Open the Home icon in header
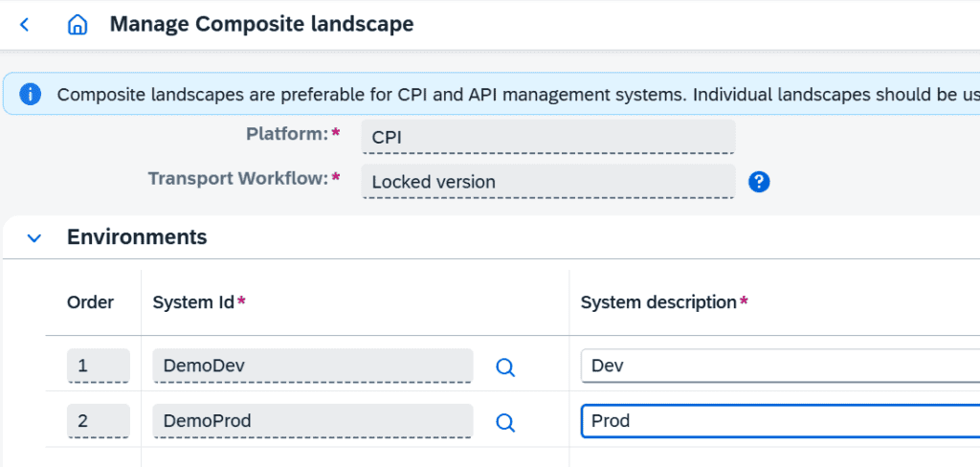This screenshot has width=980, height=467. click(x=78, y=25)
